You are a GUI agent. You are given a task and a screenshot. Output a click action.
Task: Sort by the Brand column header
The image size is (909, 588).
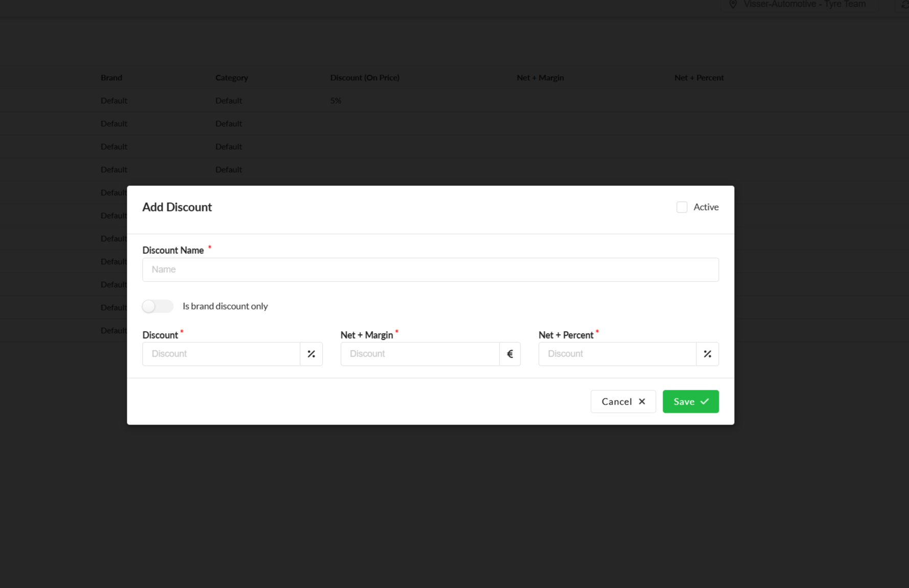(x=111, y=78)
